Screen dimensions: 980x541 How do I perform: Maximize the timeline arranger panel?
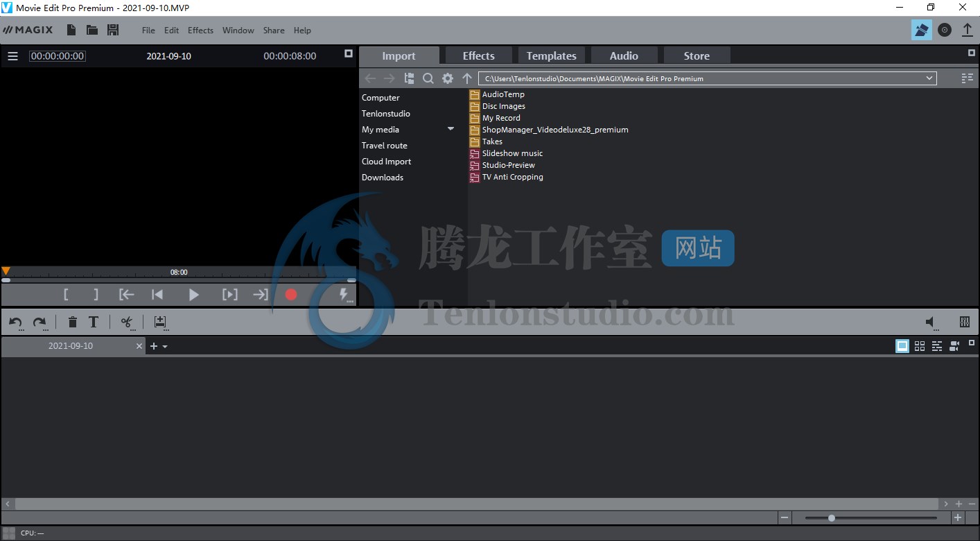[971, 343]
